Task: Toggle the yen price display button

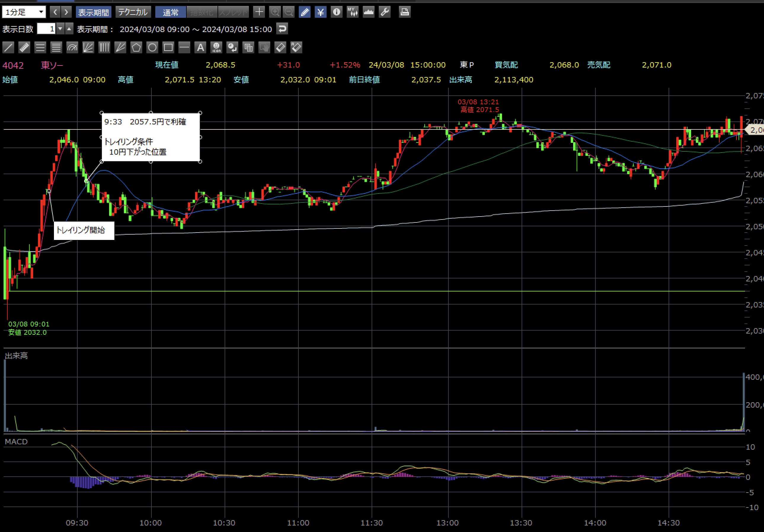Action: [x=320, y=12]
